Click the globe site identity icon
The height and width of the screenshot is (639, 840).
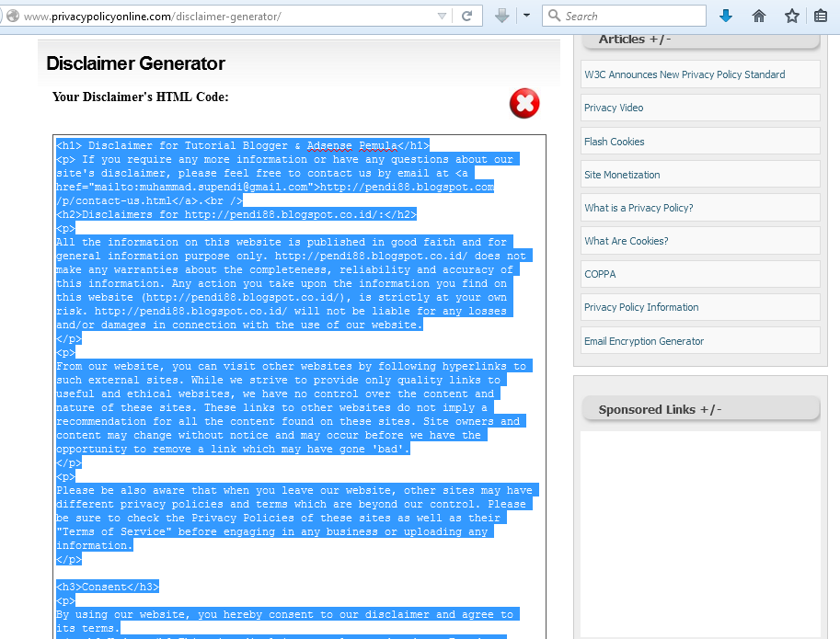point(13,16)
